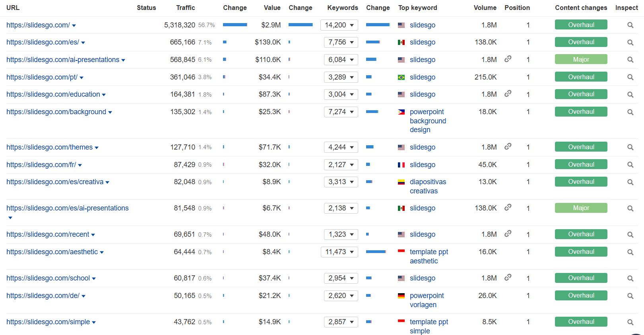This screenshot has height=335, width=644.
Task: Click the 'powerpoint vorlagen' keyword link
Action: coord(427,300)
